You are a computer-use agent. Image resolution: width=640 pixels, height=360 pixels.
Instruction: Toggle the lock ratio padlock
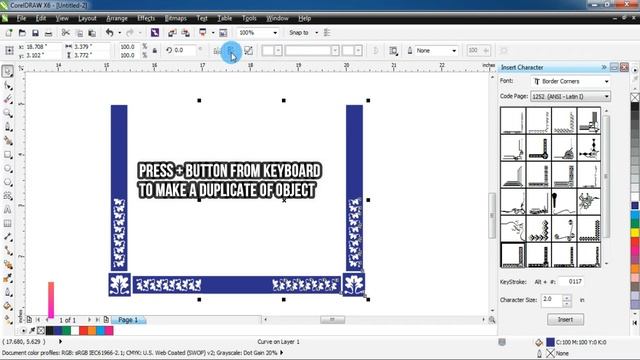pyautogui.click(x=155, y=51)
